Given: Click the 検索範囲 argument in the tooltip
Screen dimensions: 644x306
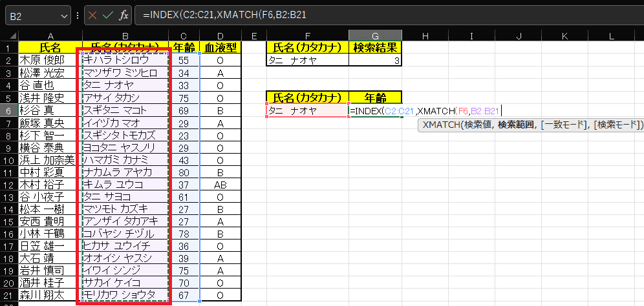Looking at the screenshot, I should 515,125.
